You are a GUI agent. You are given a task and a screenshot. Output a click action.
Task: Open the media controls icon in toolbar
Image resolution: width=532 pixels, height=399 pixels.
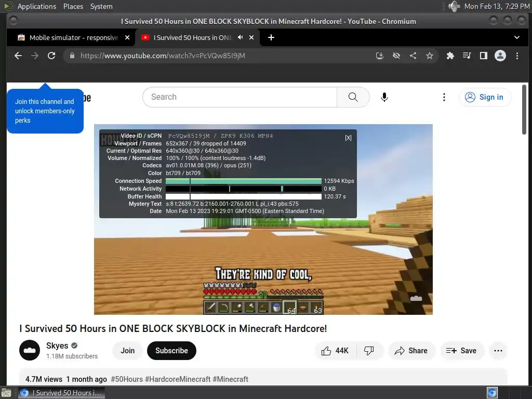[x=467, y=56]
